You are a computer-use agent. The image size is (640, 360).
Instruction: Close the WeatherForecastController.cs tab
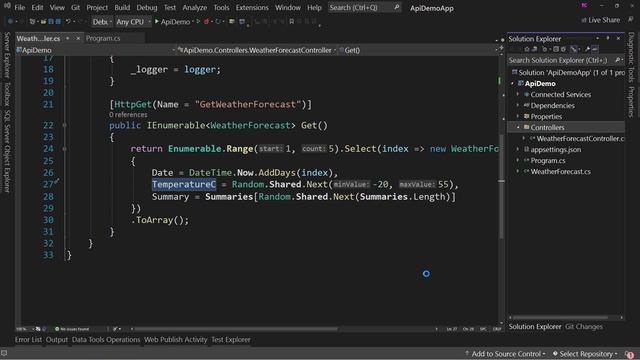coord(78,38)
